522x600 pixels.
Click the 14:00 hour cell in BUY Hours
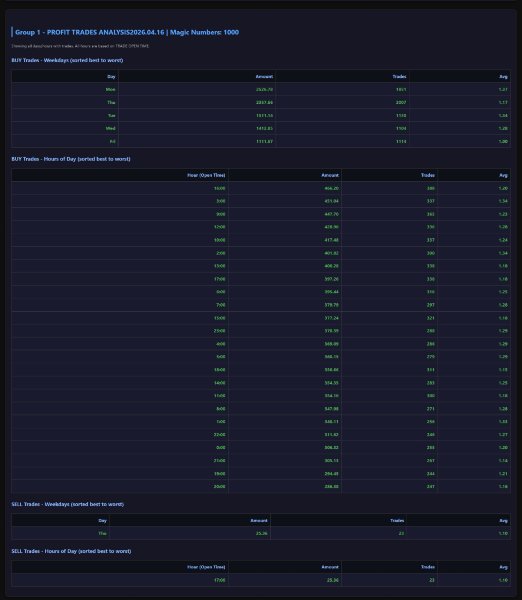click(120, 383)
